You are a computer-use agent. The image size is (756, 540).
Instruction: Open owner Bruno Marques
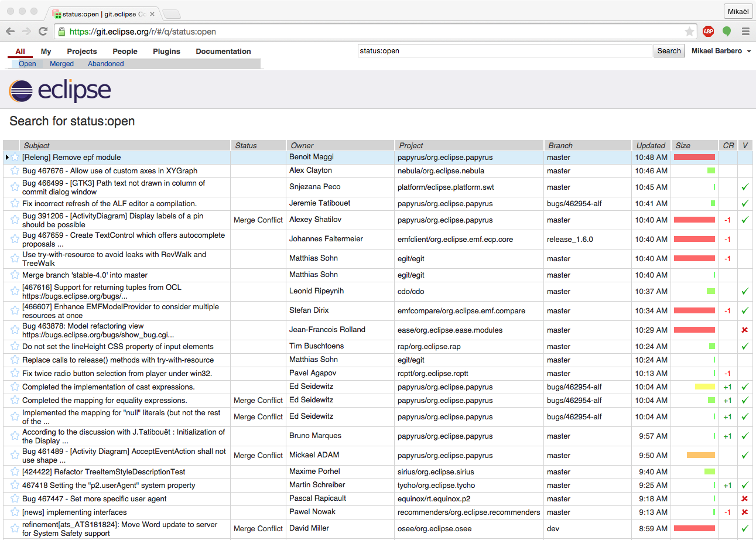click(x=315, y=435)
